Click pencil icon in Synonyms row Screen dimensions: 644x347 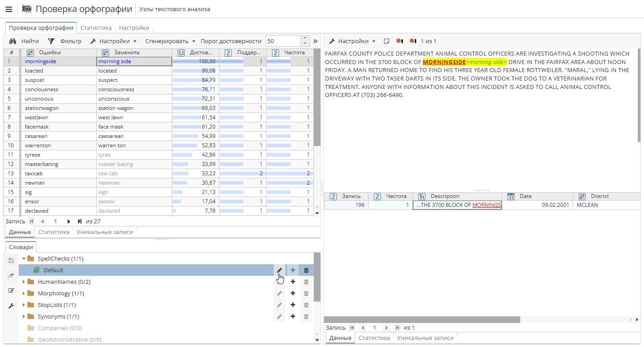click(x=279, y=316)
